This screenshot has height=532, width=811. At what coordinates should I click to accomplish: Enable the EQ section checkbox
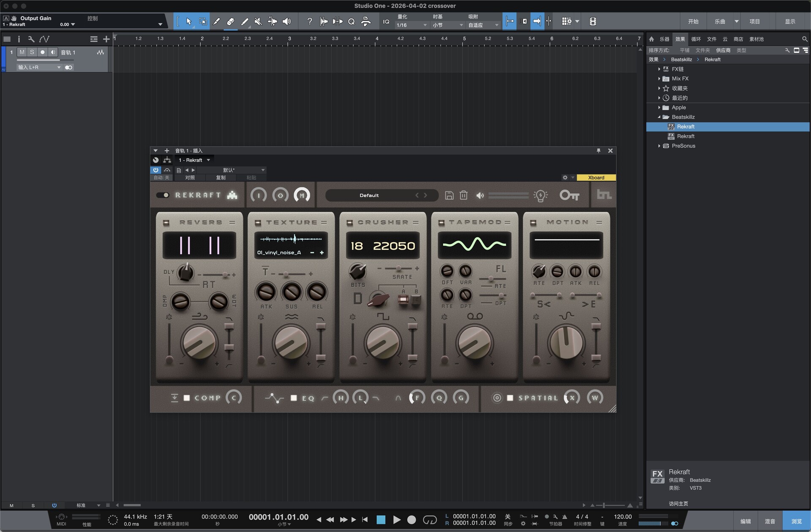pos(294,398)
